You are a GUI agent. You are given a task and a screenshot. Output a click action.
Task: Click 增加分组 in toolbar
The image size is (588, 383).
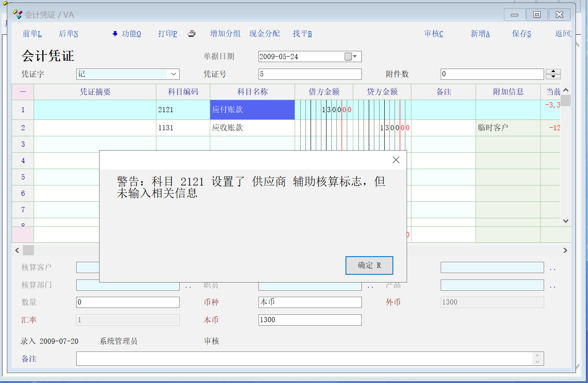point(225,34)
